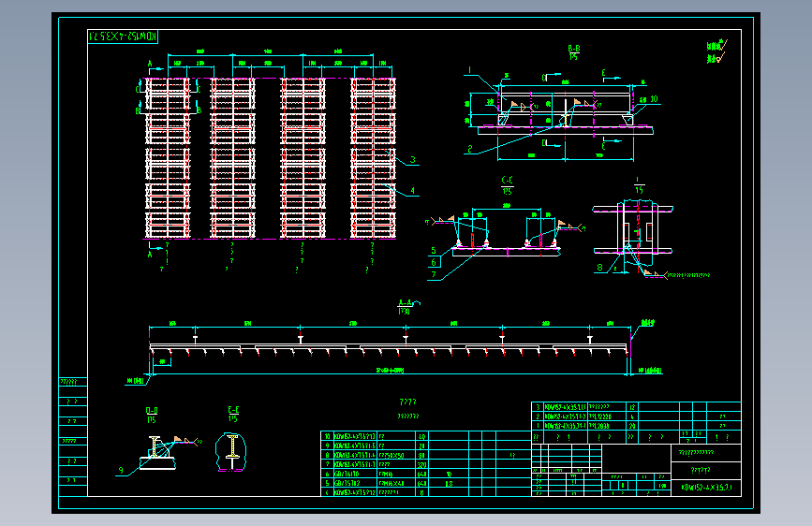
Task: Click the B-B section view label
Action: coord(574,49)
